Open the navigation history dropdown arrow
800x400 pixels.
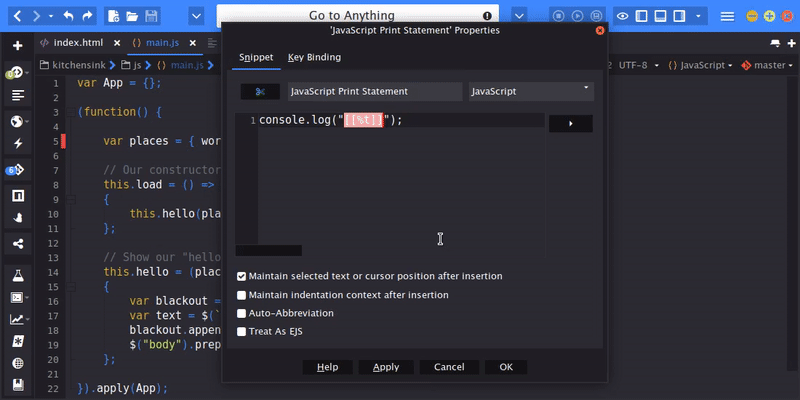51,16
